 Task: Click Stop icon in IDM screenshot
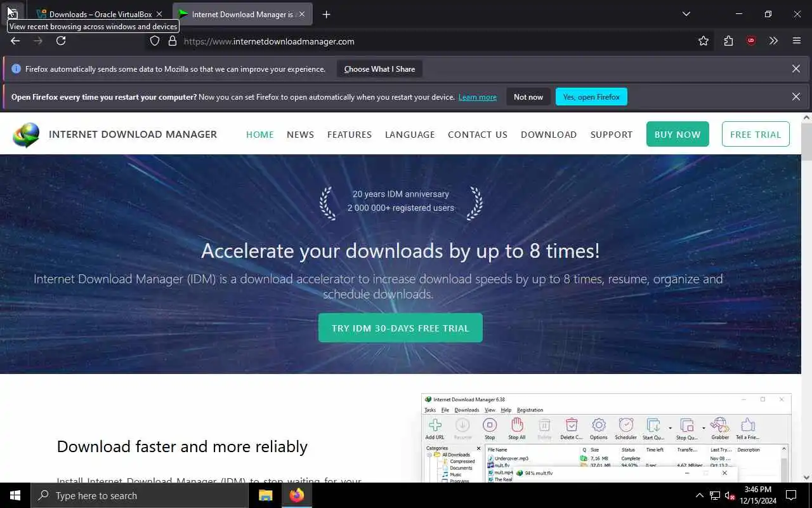[x=490, y=429]
